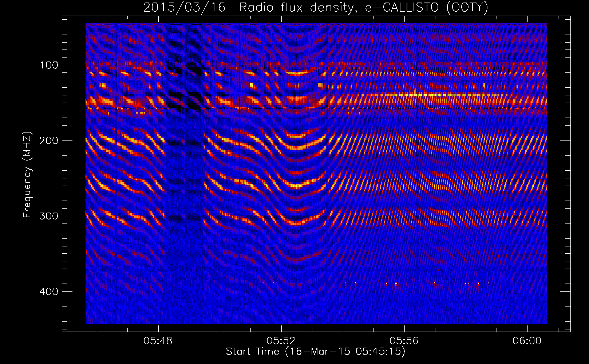Click the 05:56 time tick label
This screenshot has height=364, width=589.
point(404,341)
